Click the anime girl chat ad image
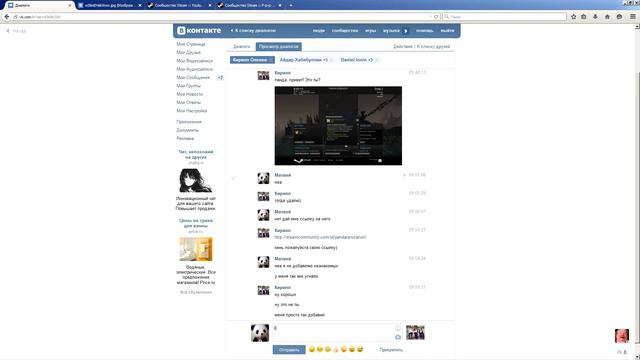640x360 pixels. coord(196,180)
